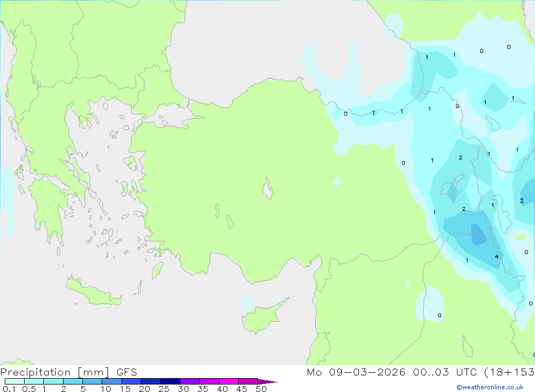535x392 pixels.
Task: Select the 40–45 mm legend color box
Action: click(228, 381)
